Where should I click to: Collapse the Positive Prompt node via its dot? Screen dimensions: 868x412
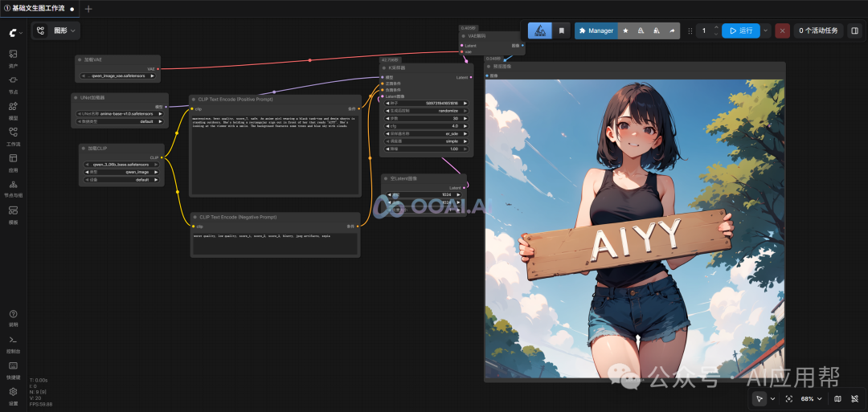pos(194,100)
